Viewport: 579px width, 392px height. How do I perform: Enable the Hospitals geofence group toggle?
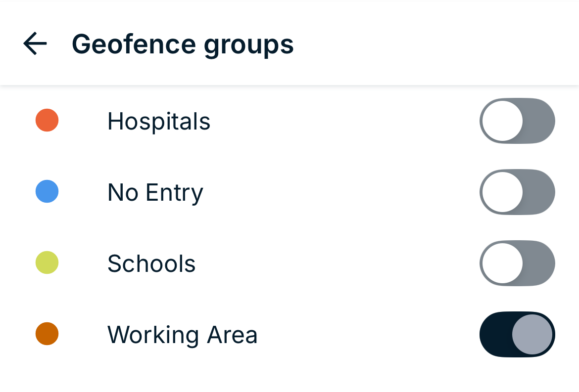coord(517,121)
